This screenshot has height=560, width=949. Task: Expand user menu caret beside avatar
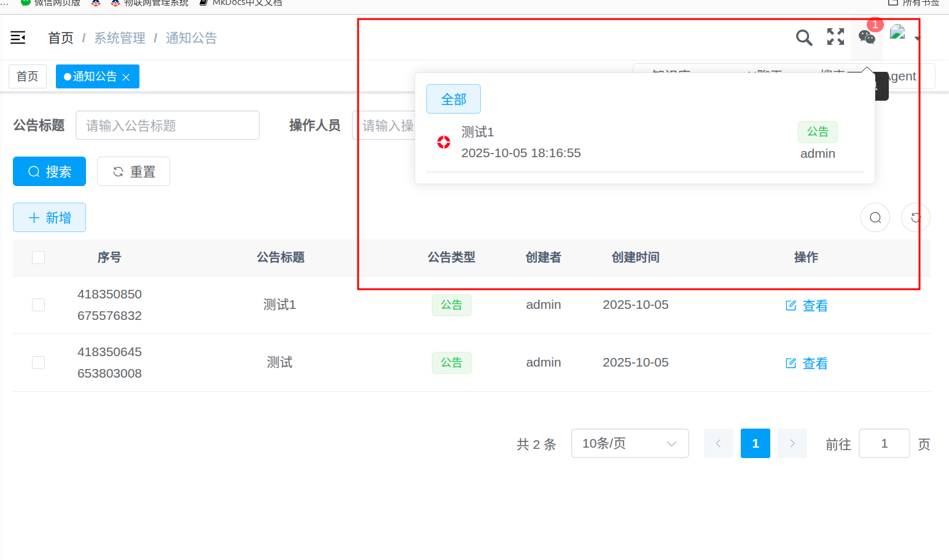tap(917, 39)
